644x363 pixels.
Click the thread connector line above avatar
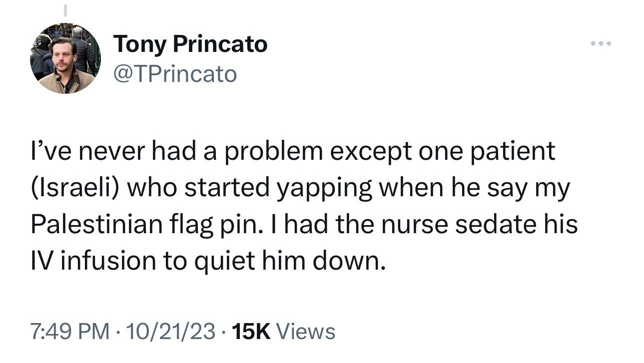click(65, 9)
